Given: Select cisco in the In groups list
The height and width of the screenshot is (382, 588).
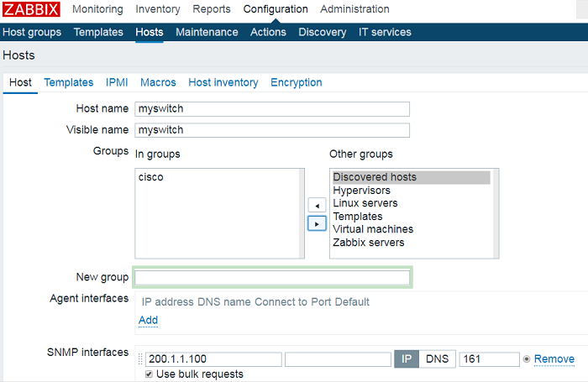Looking at the screenshot, I should (x=150, y=177).
